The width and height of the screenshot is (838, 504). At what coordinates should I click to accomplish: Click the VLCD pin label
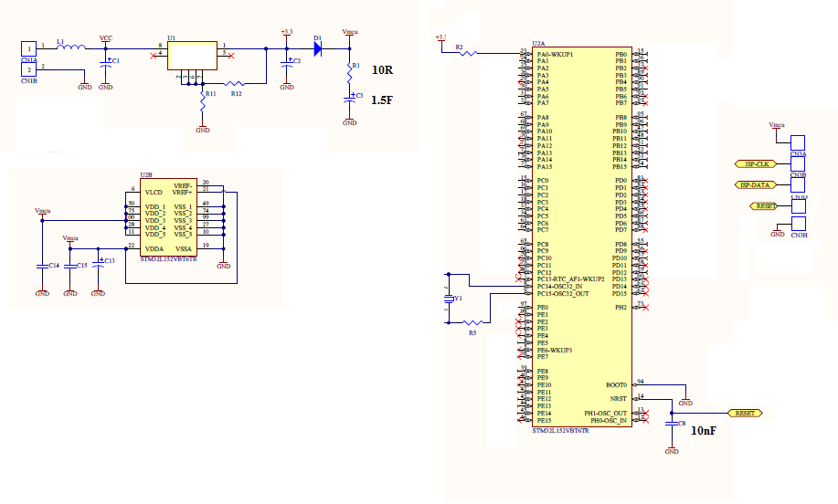click(154, 193)
